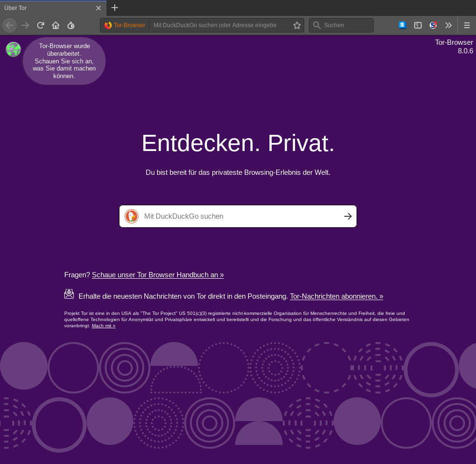Open the hamburger application menu

point(467,25)
